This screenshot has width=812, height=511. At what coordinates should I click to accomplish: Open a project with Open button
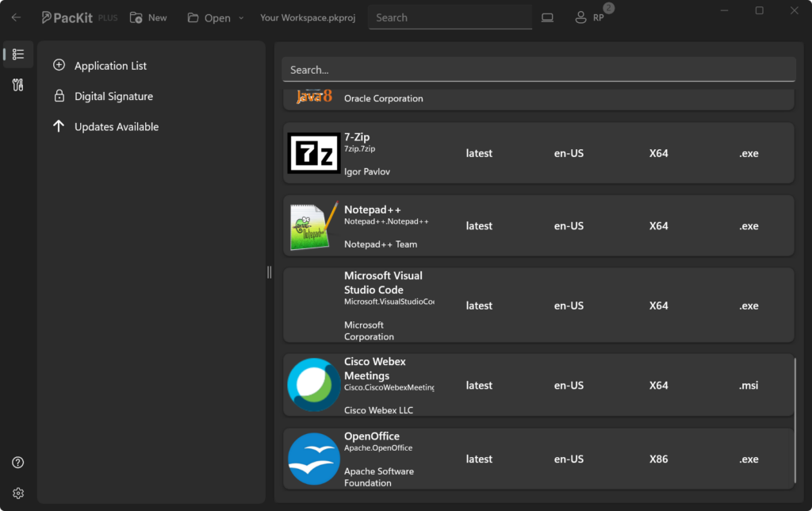[x=209, y=17]
